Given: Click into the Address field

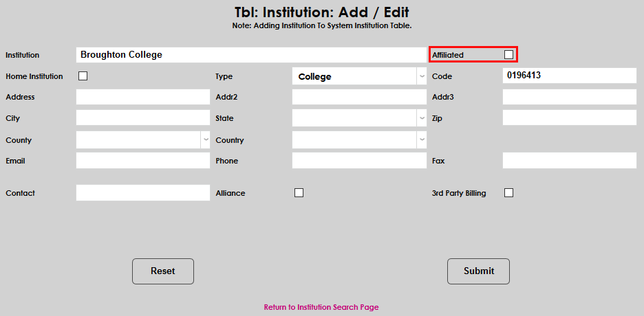Looking at the screenshot, I should click(143, 97).
